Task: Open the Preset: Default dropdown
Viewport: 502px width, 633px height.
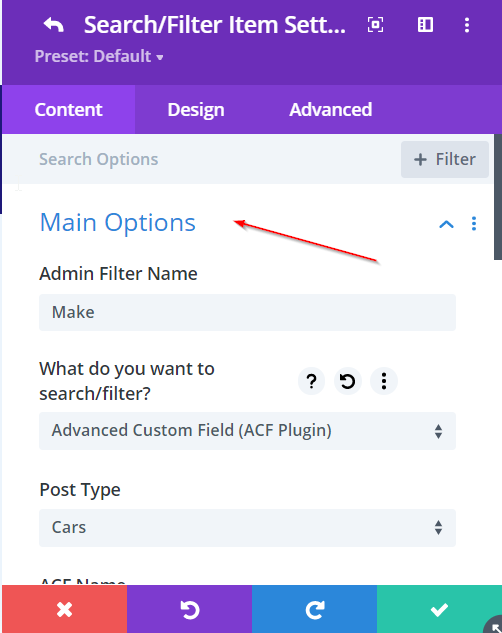Action: (99, 56)
